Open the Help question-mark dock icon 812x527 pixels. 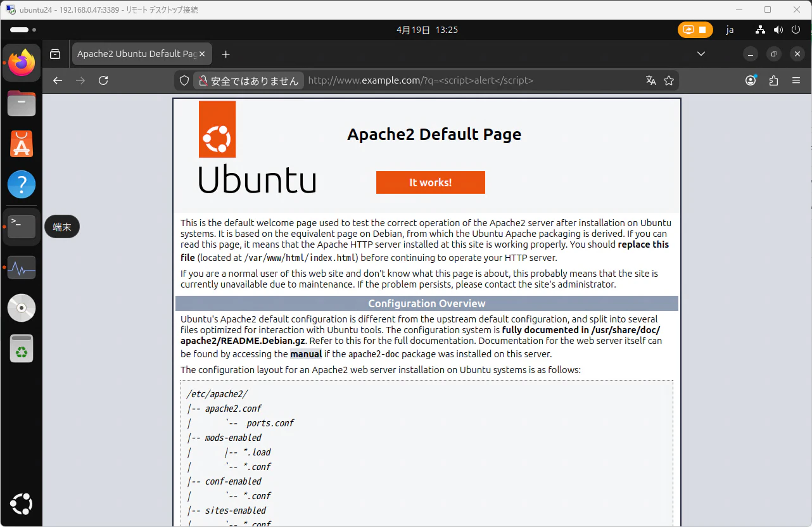pos(22,185)
